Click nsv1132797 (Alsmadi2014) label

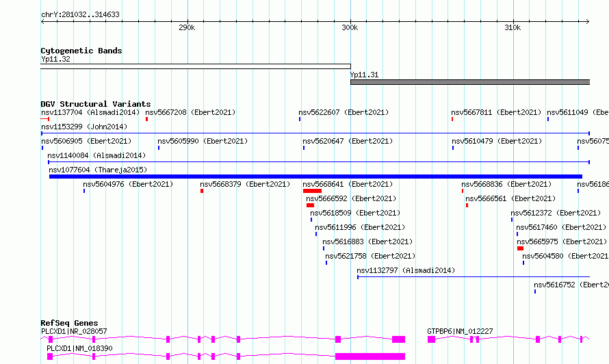click(x=406, y=270)
